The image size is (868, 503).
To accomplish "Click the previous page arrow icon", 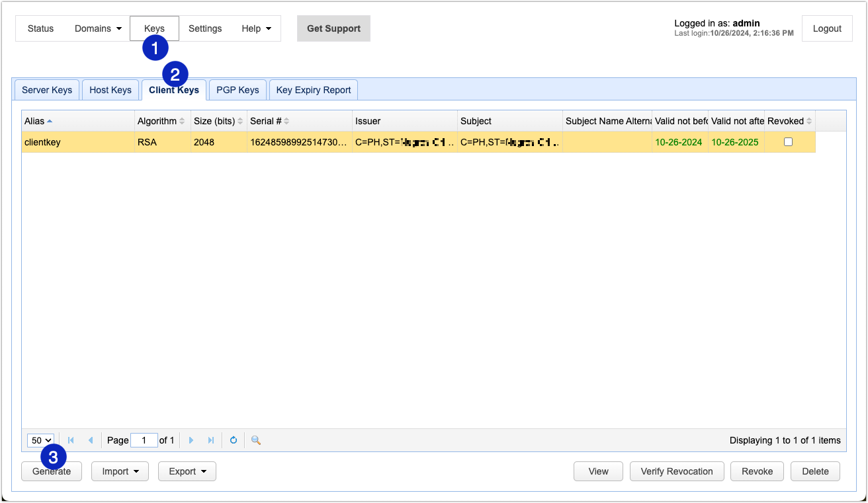I will (x=91, y=440).
